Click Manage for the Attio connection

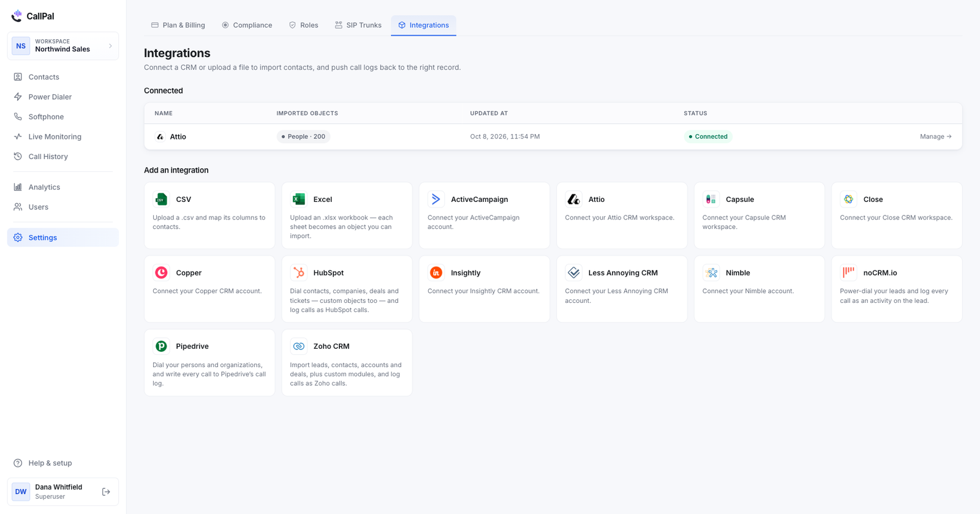pos(935,136)
